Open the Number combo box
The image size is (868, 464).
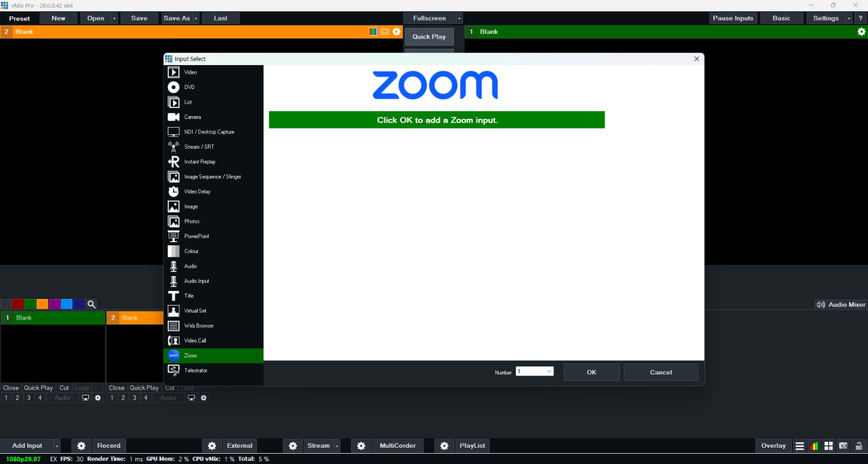tap(535, 372)
